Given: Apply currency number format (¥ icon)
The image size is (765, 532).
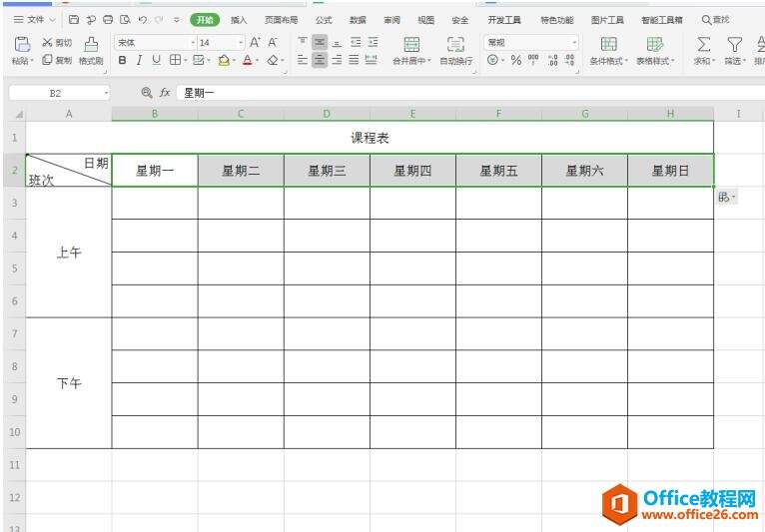Looking at the screenshot, I should pos(492,60).
